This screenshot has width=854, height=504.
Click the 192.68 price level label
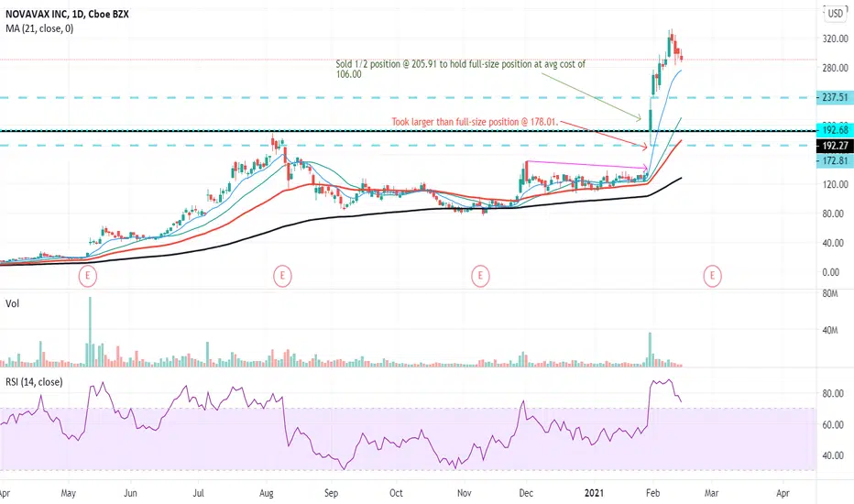tap(835, 130)
